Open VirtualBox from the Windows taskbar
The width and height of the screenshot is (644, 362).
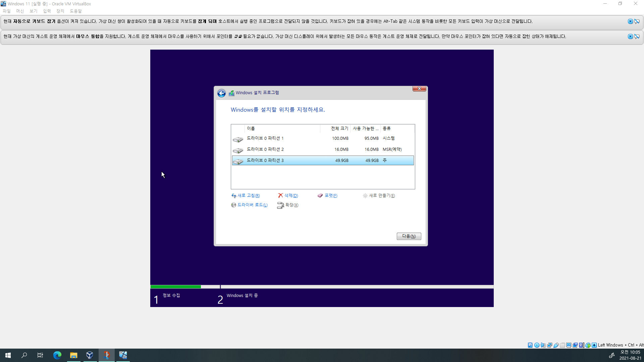[x=90, y=355]
